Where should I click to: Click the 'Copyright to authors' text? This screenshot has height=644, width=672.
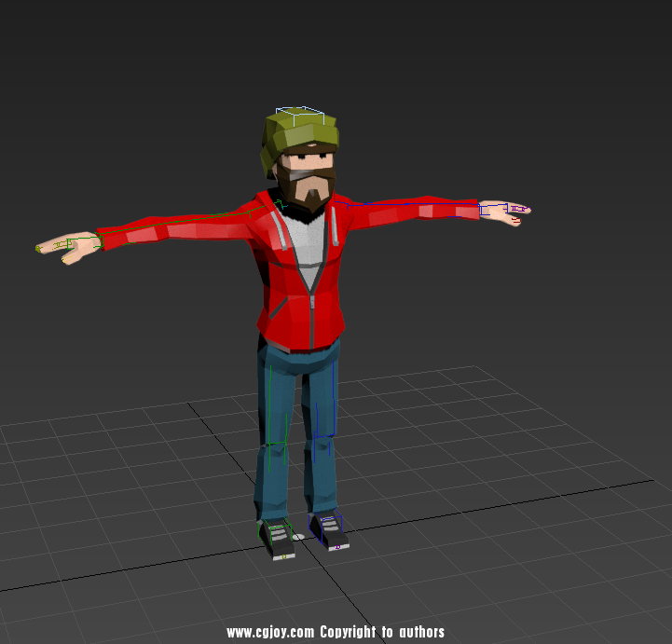[x=382, y=632]
